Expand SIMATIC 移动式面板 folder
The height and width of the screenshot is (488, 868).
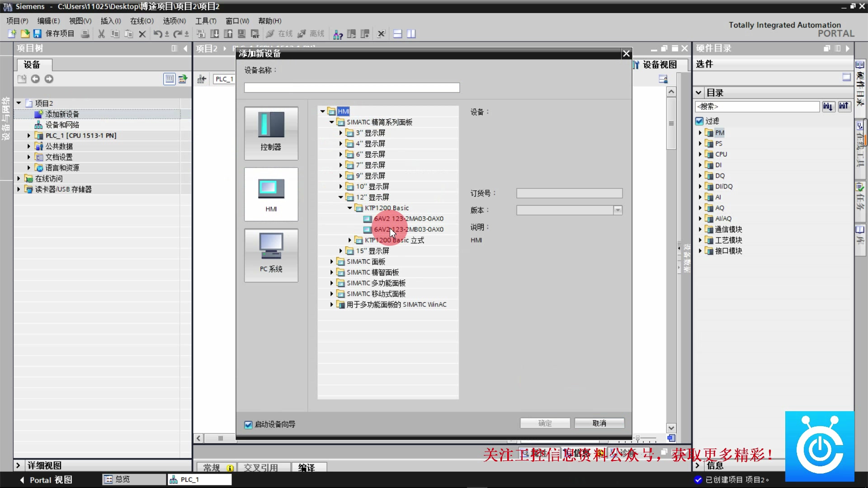[331, 294]
